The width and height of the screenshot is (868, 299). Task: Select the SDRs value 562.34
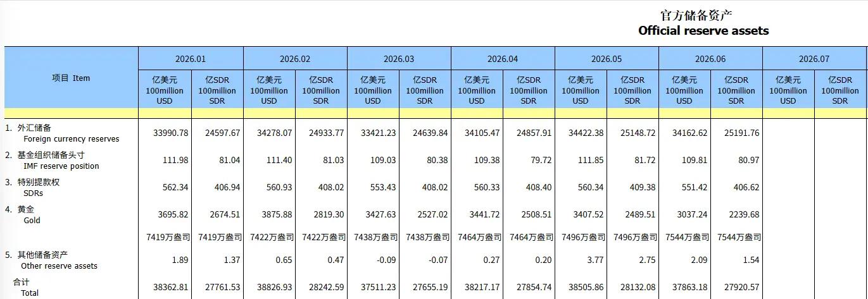click(175, 187)
